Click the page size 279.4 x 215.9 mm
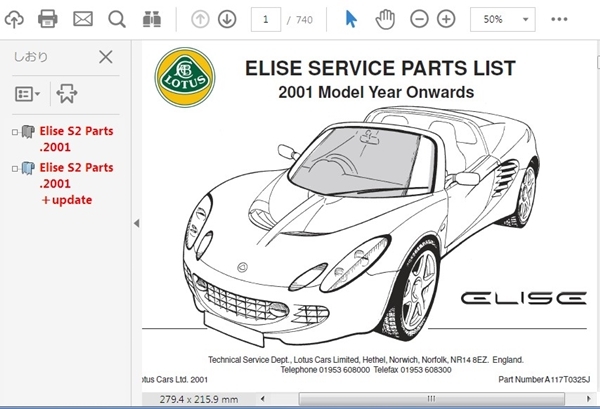The height and width of the screenshot is (409, 600). [199, 399]
